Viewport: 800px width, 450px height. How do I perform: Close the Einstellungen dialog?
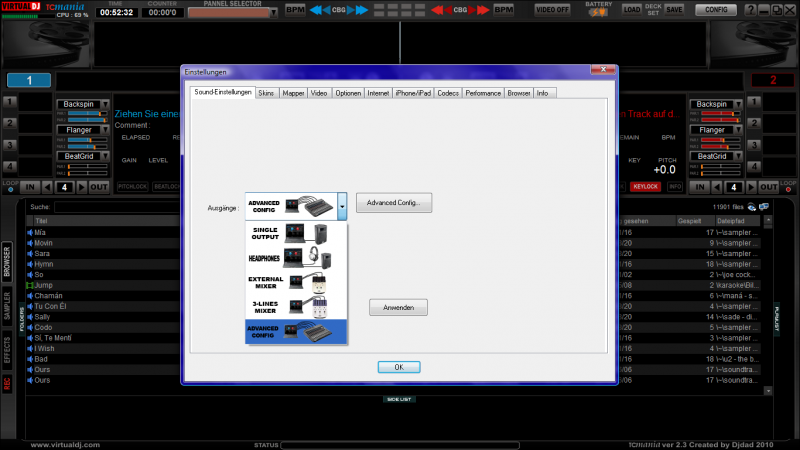[x=603, y=69]
